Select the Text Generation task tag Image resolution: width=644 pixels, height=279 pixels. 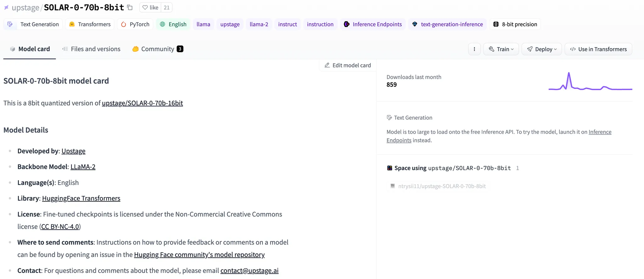click(x=33, y=24)
